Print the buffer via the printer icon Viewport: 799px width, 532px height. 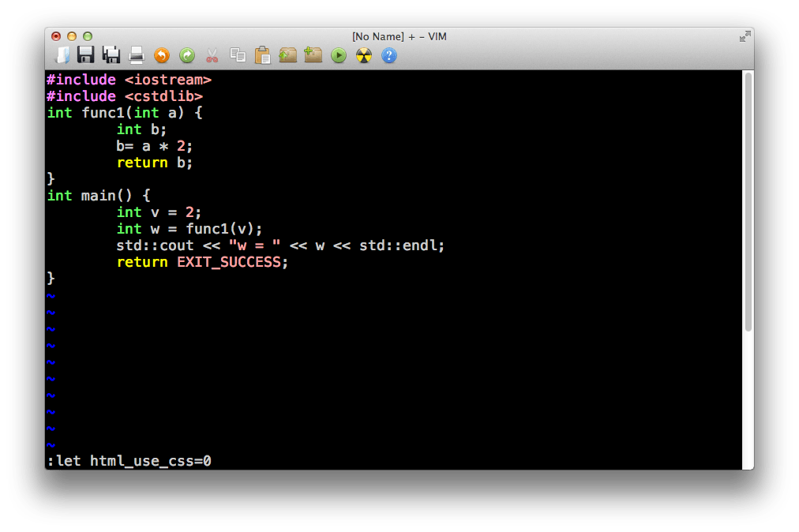pos(136,55)
